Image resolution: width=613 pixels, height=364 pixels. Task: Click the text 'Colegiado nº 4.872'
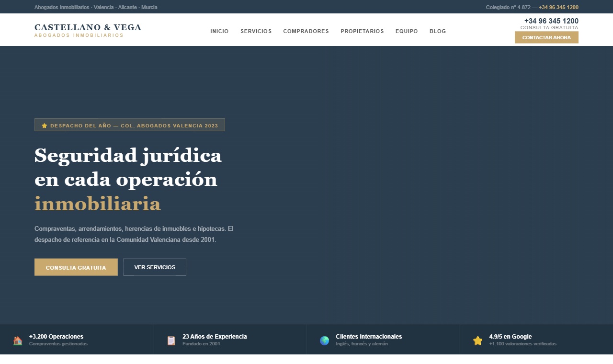[x=508, y=7]
